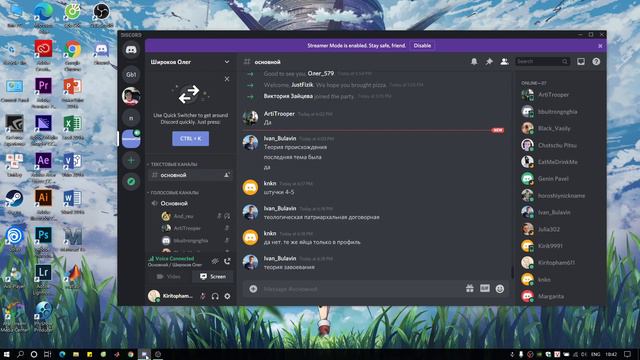The height and width of the screenshot is (360, 640).
Task: Open Excel 2016 desktop shortcut
Action: pos(72,128)
